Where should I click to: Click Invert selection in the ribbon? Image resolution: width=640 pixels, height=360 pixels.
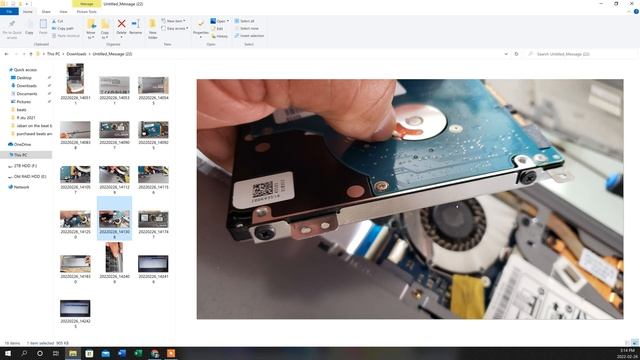point(249,36)
